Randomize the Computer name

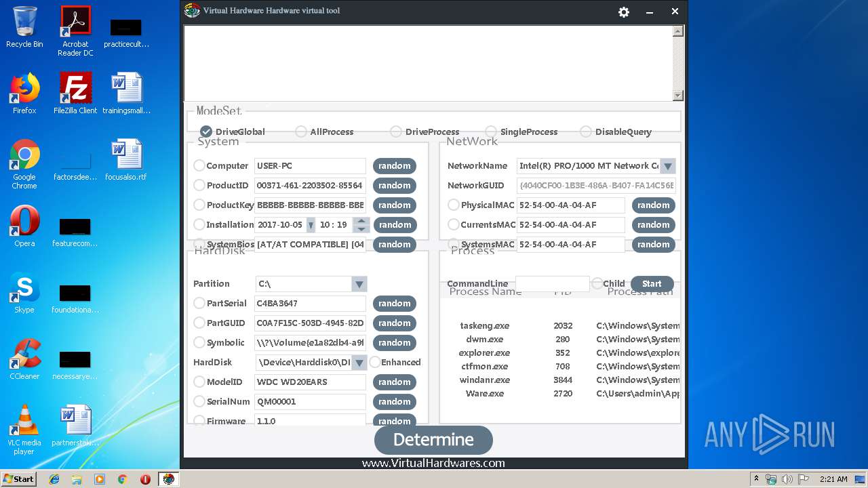[x=395, y=166]
